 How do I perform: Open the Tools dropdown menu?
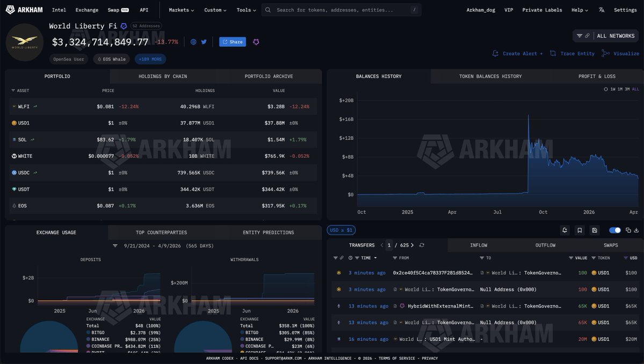(x=246, y=10)
